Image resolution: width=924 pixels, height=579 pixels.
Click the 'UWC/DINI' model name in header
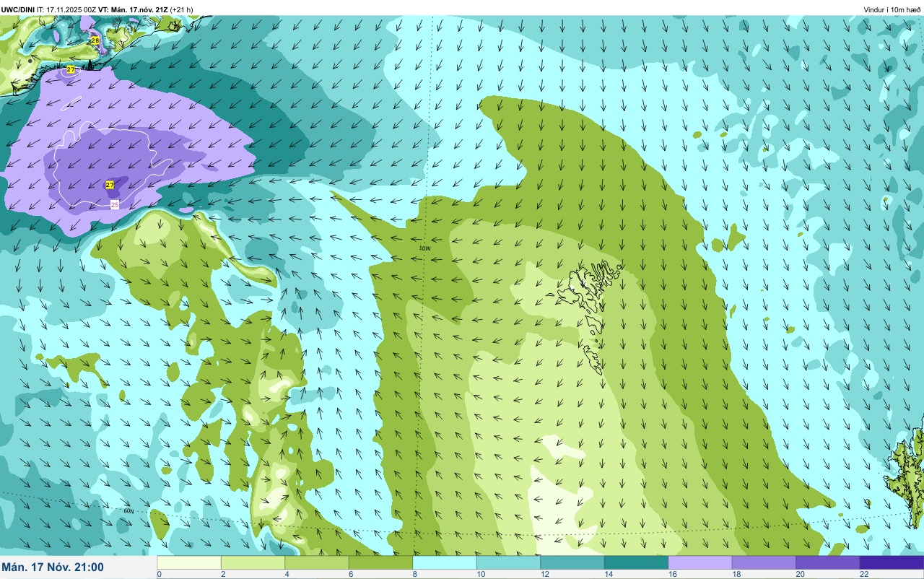coord(18,9)
